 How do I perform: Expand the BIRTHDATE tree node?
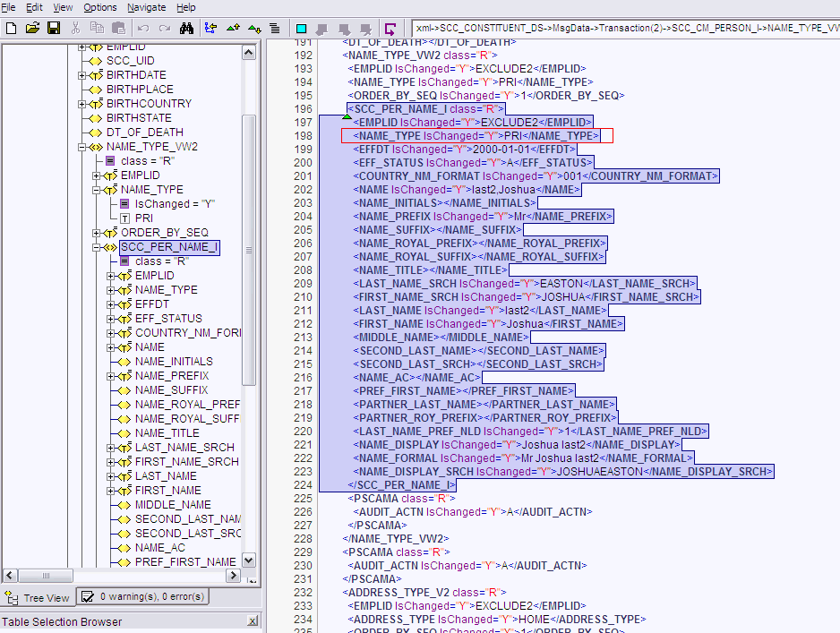pyautogui.click(x=82, y=75)
